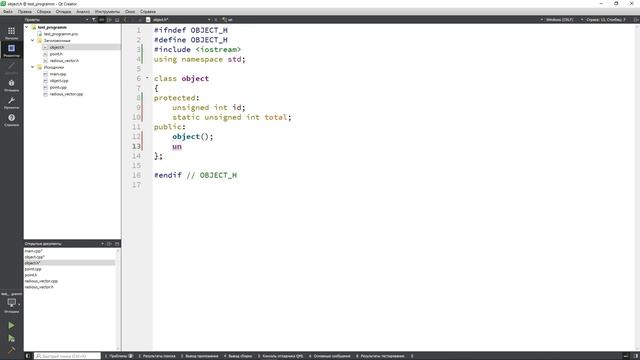Select radious_vector.cpp in the project tree
This screenshot has height=360, width=640.
coord(66,94)
